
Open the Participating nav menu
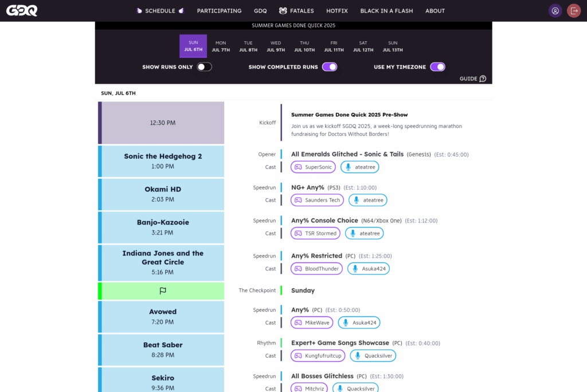click(219, 11)
